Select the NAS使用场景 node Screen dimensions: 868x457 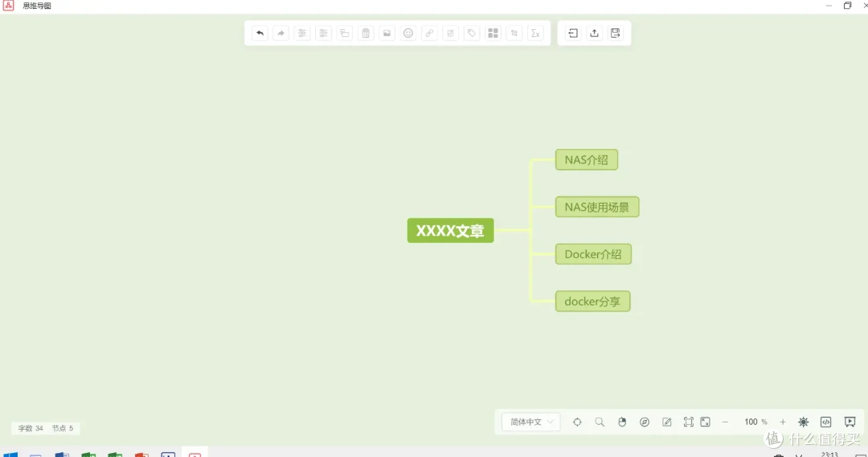pyautogui.click(x=597, y=207)
